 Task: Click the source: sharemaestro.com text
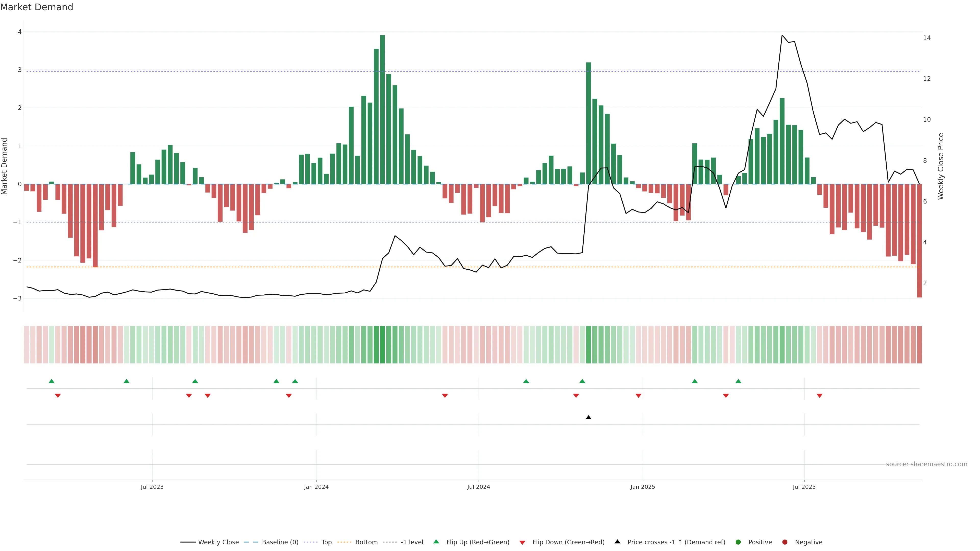coord(926,464)
